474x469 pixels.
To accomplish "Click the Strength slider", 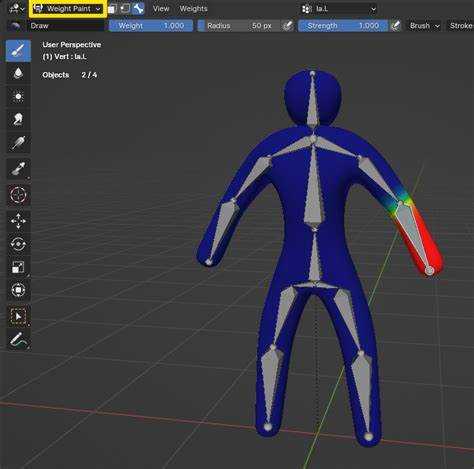I will point(343,26).
